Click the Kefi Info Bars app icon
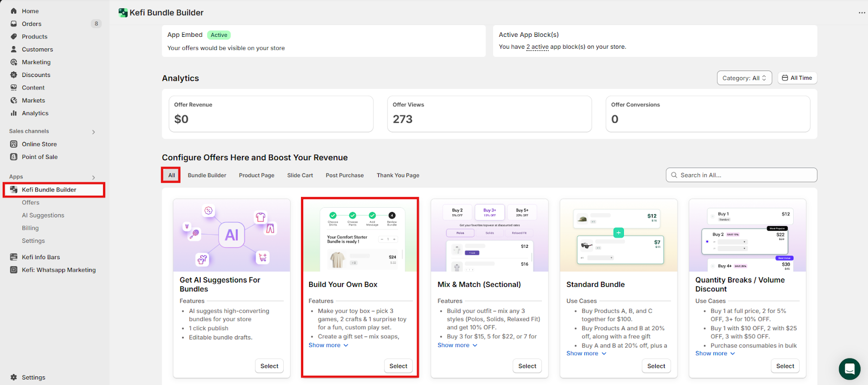868x385 pixels. (x=14, y=257)
